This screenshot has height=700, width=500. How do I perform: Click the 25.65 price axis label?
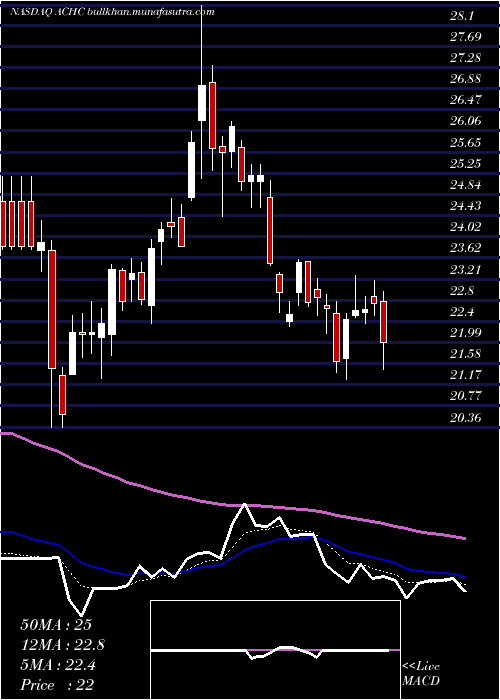(x=466, y=143)
